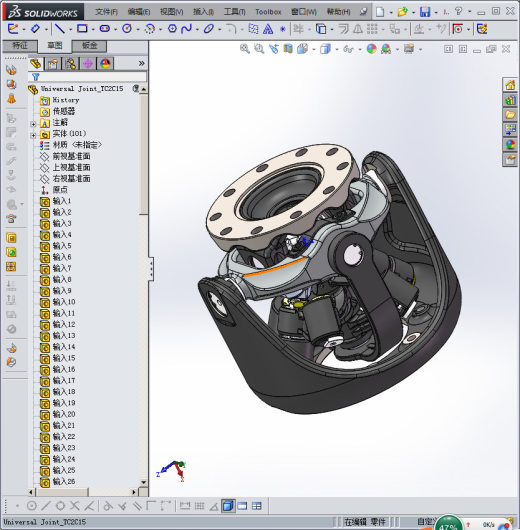The image size is (520, 530).
Task: Toggle the single view viewport button
Action: click(242, 506)
